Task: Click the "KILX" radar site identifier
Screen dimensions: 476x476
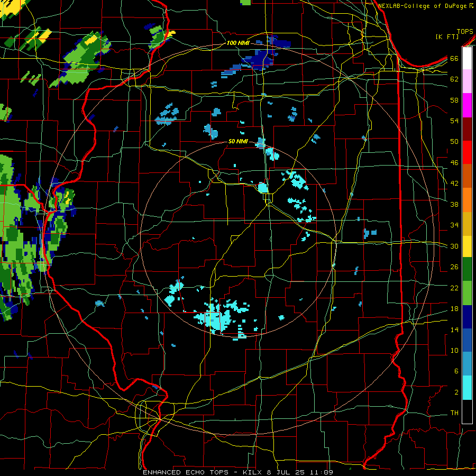Action: (252, 472)
